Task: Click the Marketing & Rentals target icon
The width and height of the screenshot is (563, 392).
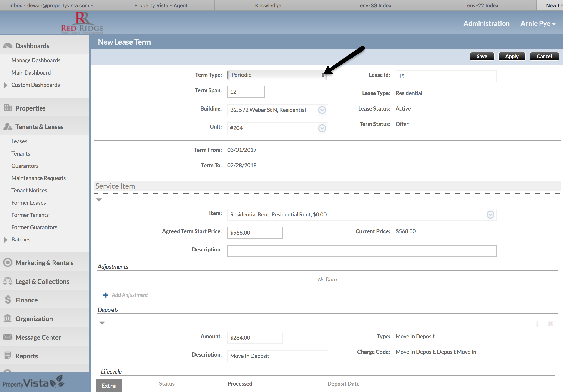Action: coord(8,263)
